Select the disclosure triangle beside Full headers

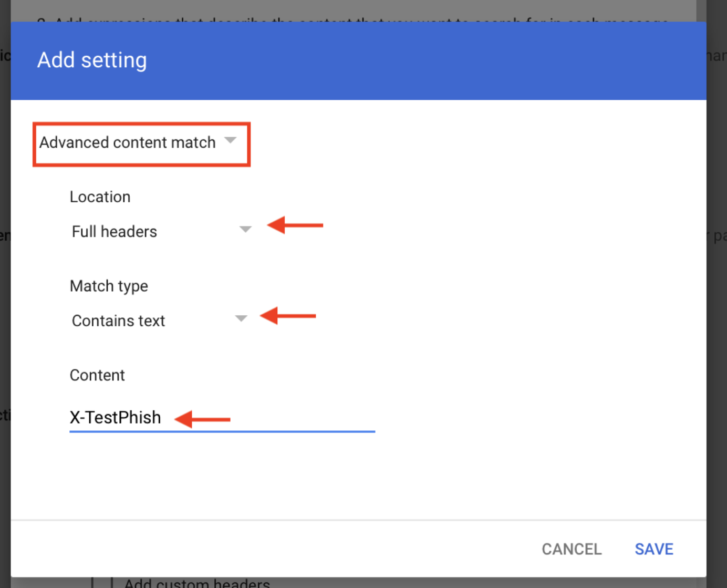coord(245,230)
